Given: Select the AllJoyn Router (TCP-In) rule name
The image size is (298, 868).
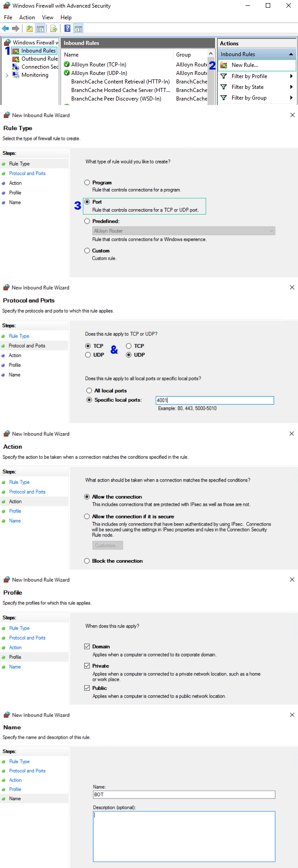Looking at the screenshot, I should pyautogui.click(x=99, y=65).
